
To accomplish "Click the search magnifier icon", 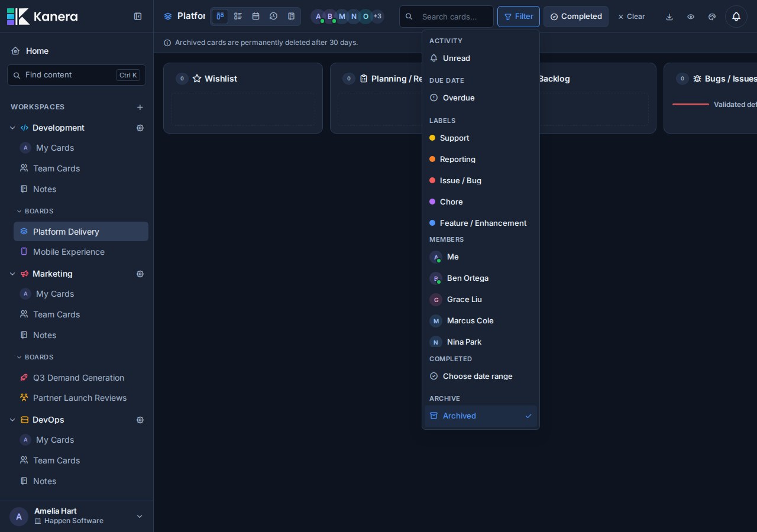I will [409, 17].
